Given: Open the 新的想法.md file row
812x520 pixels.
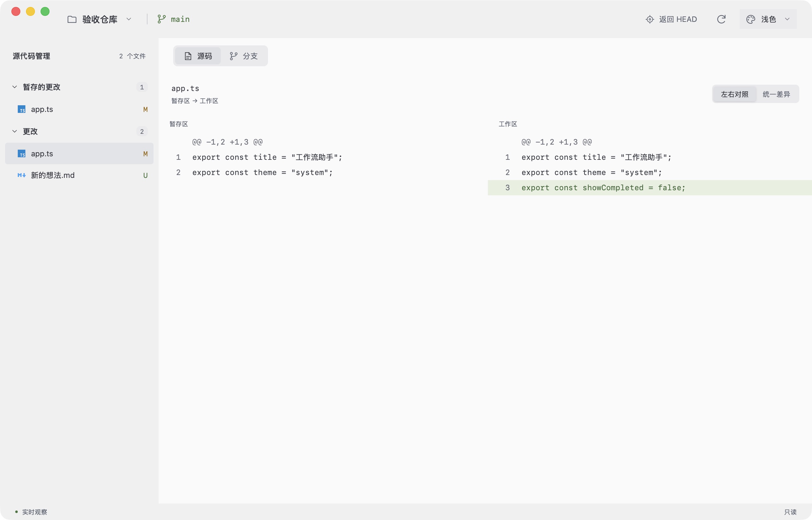Looking at the screenshot, I should pos(79,175).
